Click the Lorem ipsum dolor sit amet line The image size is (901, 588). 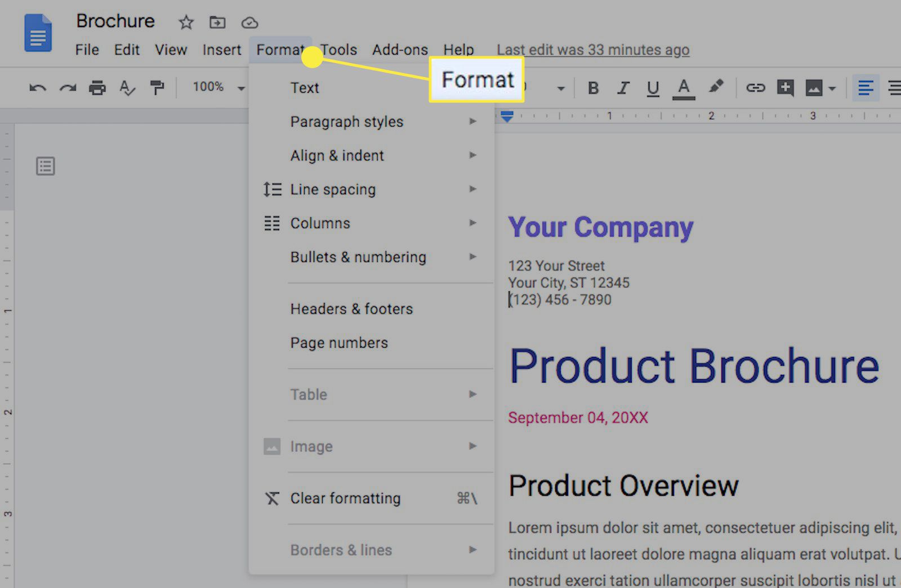click(702, 528)
